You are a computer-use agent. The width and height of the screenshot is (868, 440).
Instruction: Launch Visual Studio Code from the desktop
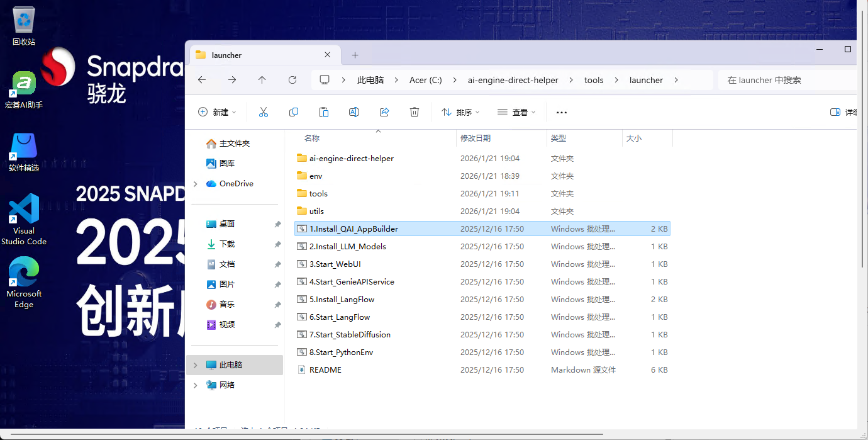tap(24, 219)
